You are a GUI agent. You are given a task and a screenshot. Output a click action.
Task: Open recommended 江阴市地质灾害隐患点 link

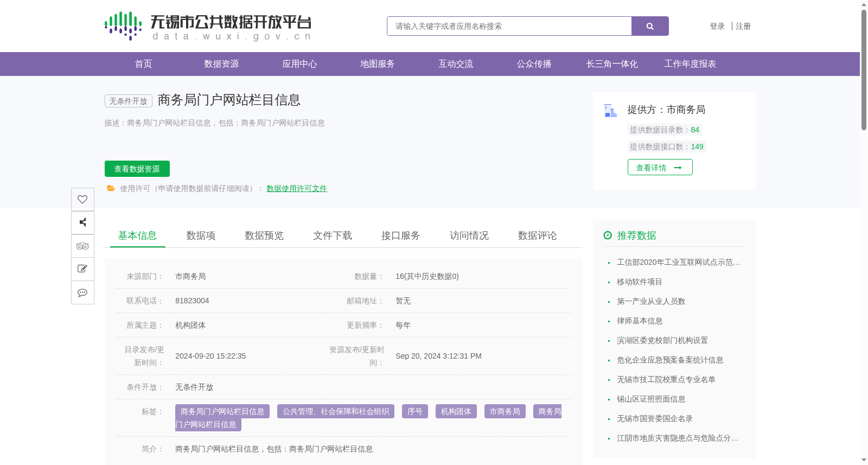(x=678, y=438)
